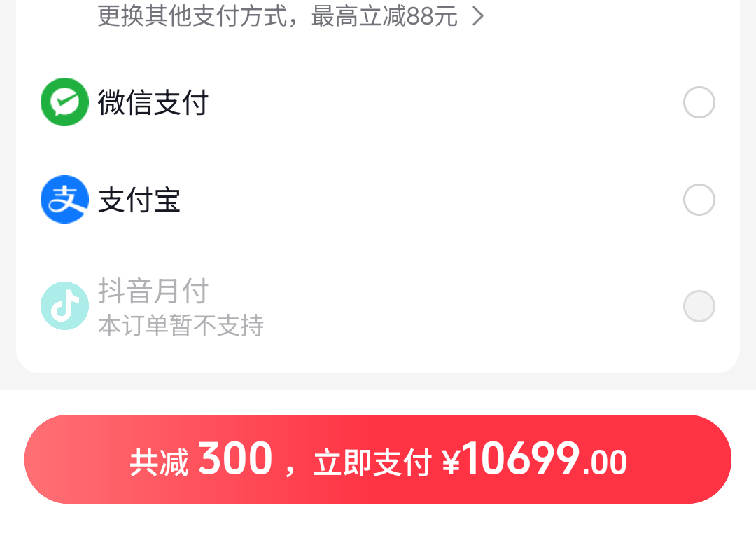Screen dimensions: 756x536
Task: Choose the 微信支付 label
Action: click(153, 102)
